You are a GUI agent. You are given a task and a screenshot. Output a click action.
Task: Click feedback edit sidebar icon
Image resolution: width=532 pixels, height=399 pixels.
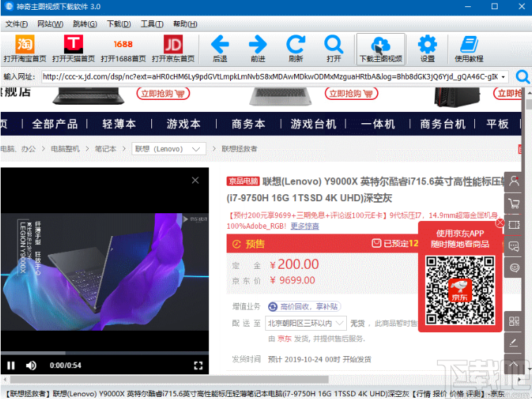pos(514,343)
